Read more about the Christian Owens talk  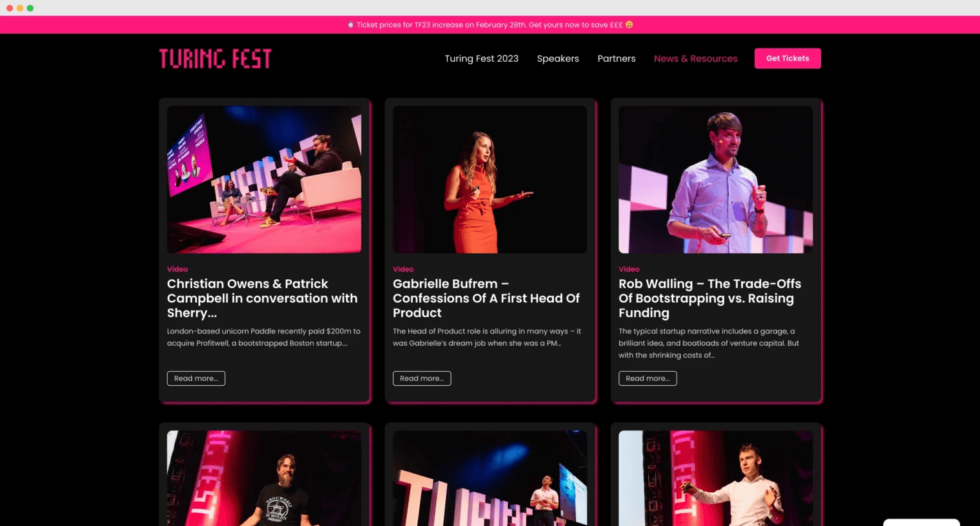point(196,378)
